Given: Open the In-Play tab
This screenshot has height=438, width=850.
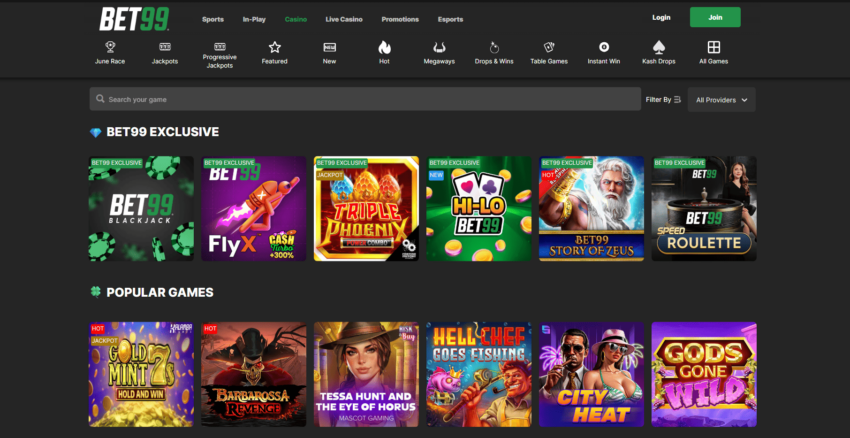Looking at the screenshot, I should click(254, 20).
